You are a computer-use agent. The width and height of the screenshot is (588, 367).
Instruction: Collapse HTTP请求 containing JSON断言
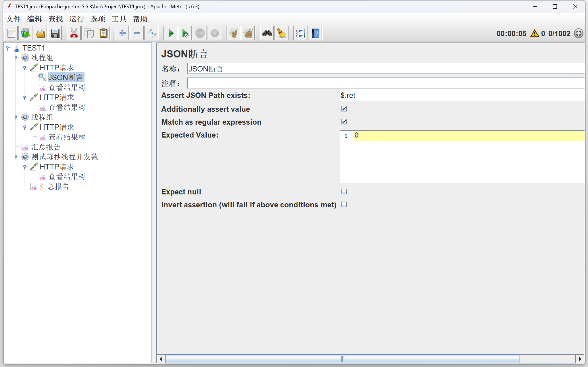click(x=25, y=68)
